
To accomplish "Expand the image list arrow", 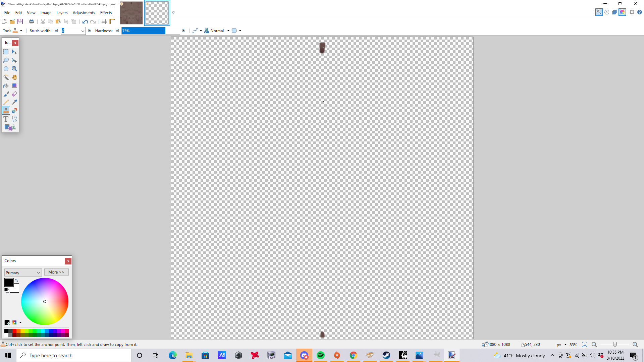I will pyautogui.click(x=173, y=13).
